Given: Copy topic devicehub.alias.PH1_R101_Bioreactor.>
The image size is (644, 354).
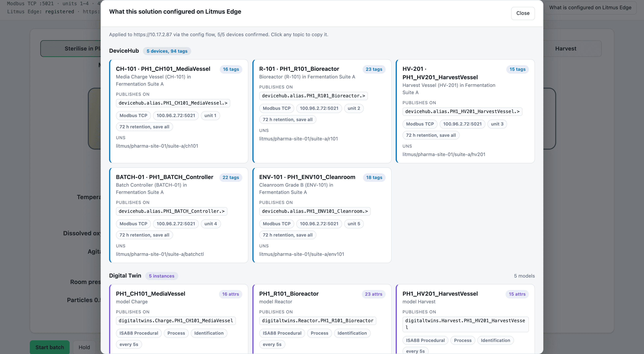Looking at the screenshot, I should click(314, 96).
